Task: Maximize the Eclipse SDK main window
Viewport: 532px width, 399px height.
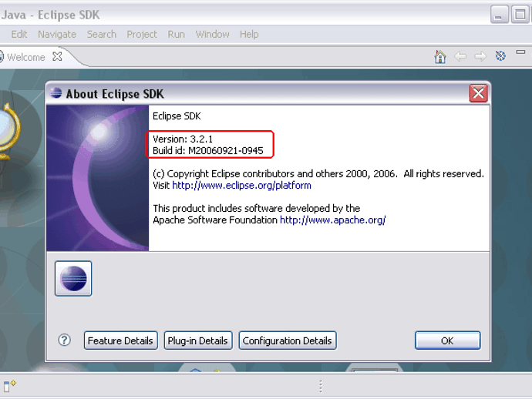Action: pyautogui.click(x=520, y=14)
